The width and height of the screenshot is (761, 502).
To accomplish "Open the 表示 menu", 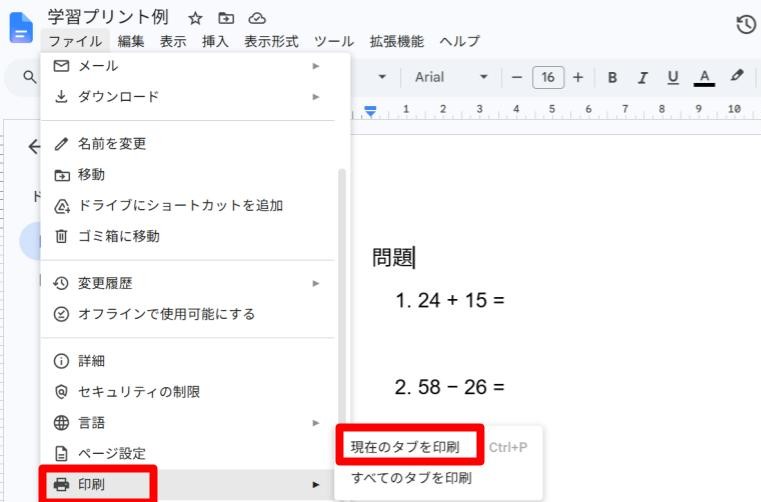I will coord(173,41).
